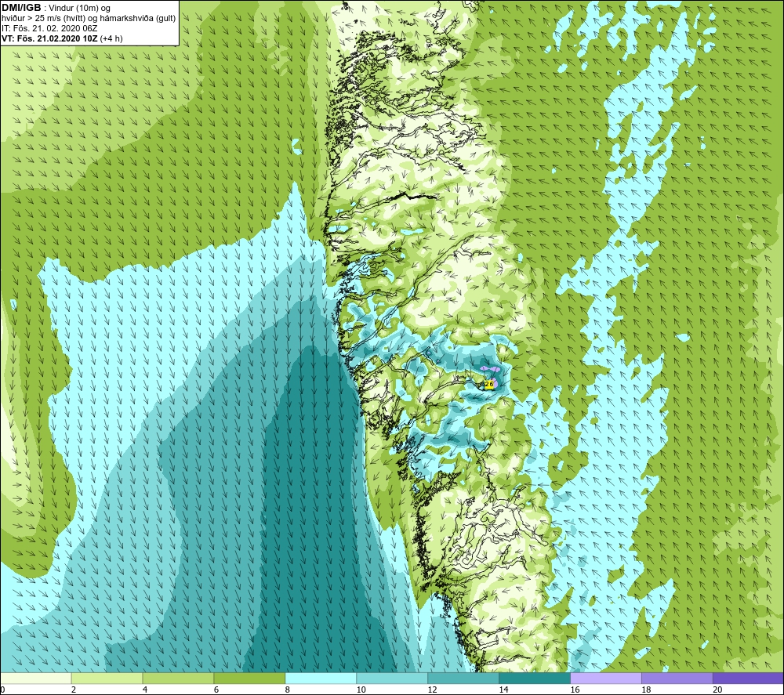Click the 14-16 m/s dark teal swatch
The width and height of the screenshot is (784, 695).
click(535, 678)
